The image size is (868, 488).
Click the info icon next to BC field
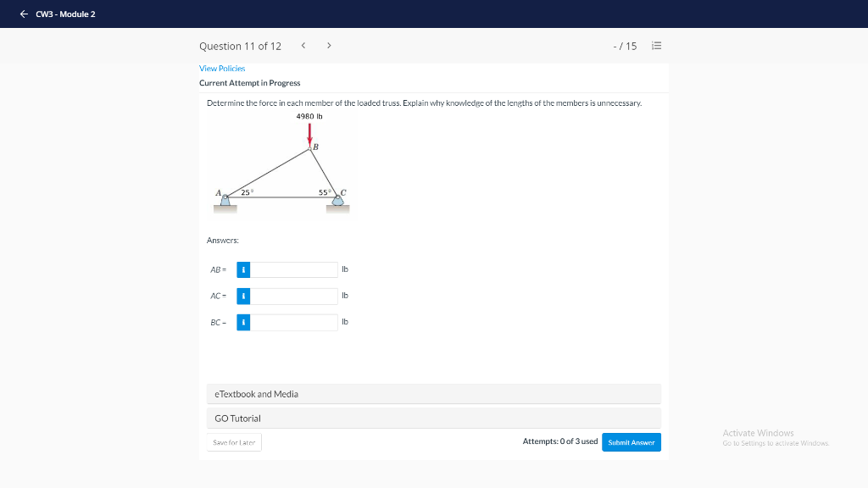tap(243, 322)
